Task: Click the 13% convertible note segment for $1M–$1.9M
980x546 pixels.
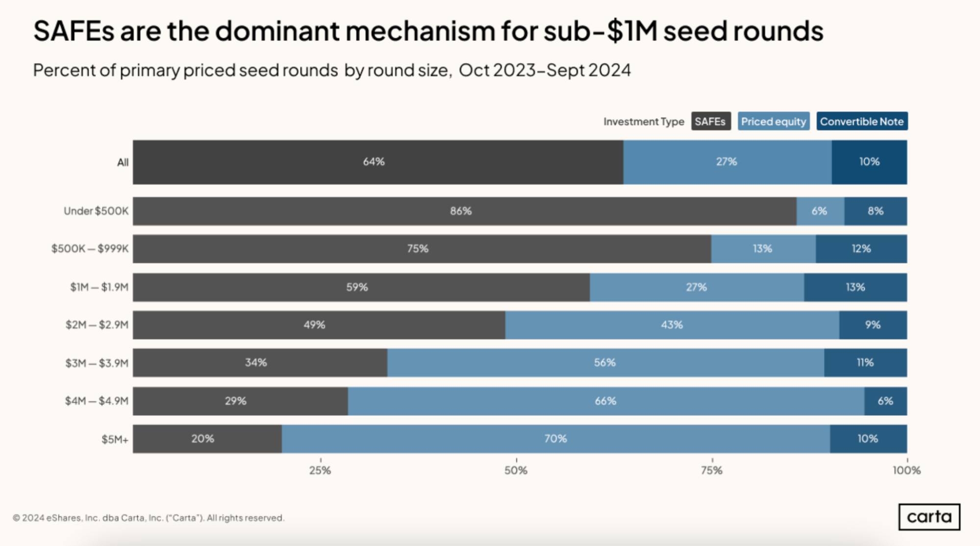Action: point(855,287)
